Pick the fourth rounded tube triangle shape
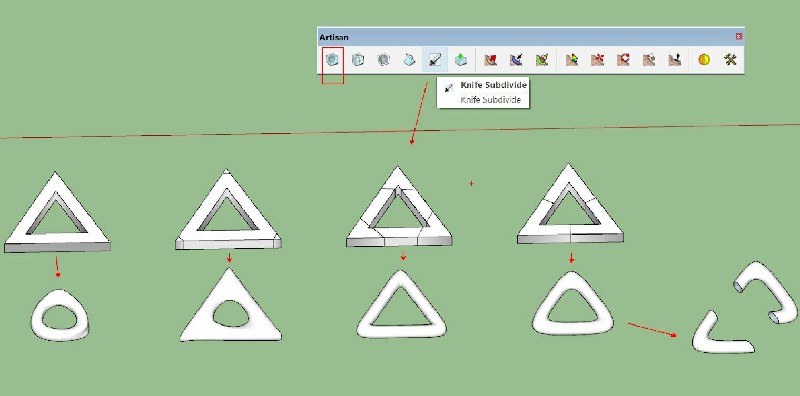Screen dimensions: 800x396 pos(572,303)
